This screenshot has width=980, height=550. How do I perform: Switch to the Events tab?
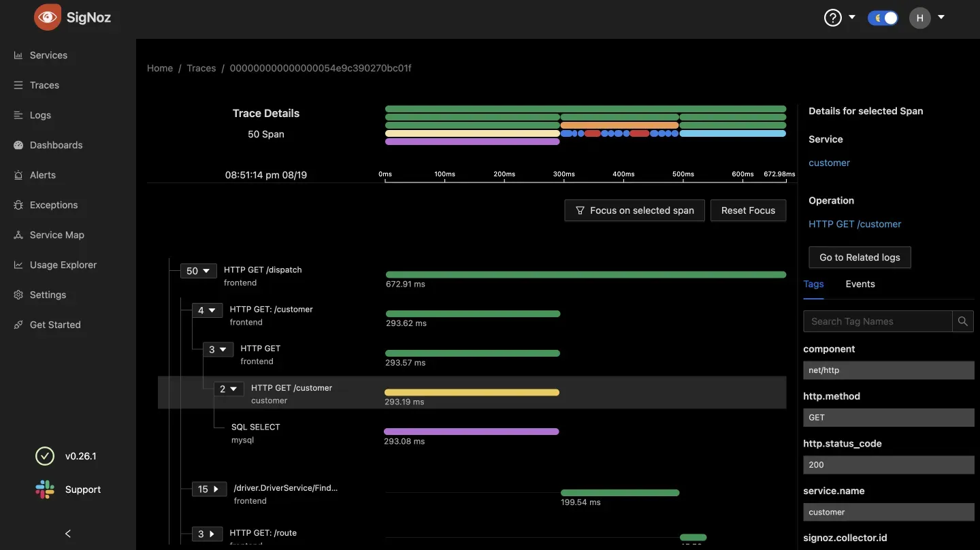(860, 283)
